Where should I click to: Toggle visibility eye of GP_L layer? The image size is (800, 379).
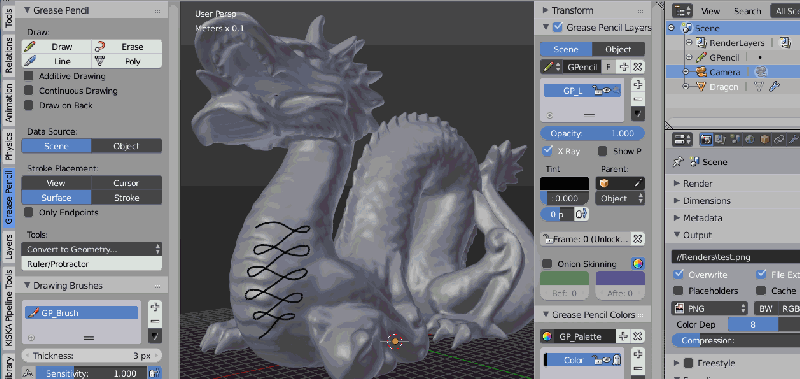coord(607,91)
